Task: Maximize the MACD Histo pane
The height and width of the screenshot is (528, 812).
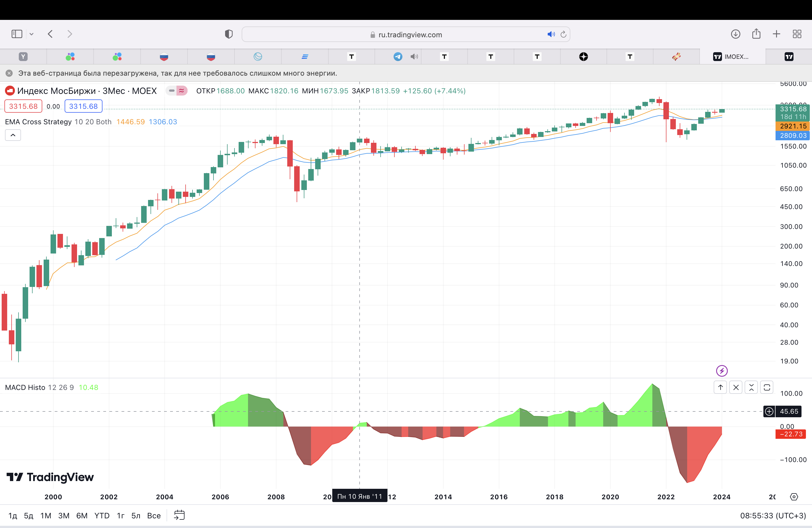Action: [767, 387]
